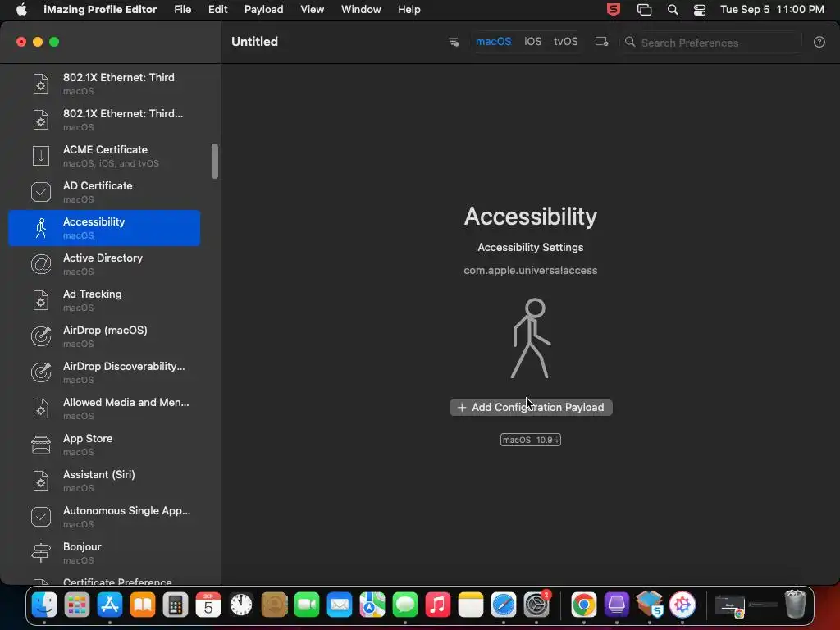
Task: Select the 802.1X Ethernet: Third... truncated row
Action: 104,120
